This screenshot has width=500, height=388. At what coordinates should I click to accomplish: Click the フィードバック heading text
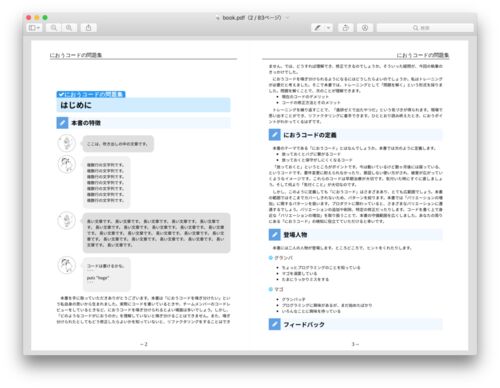tap(304, 324)
